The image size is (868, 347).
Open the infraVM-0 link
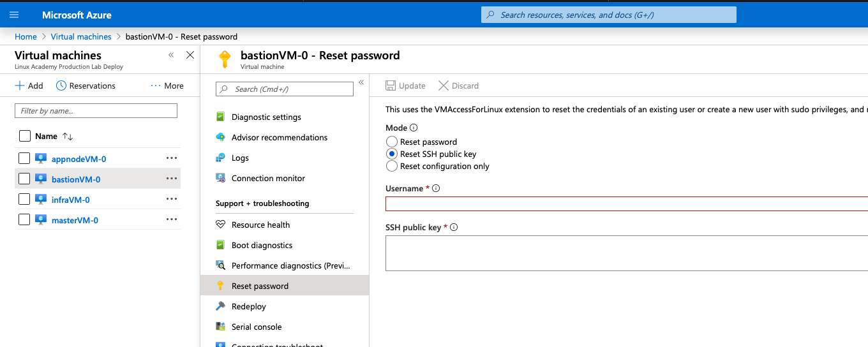70,200
